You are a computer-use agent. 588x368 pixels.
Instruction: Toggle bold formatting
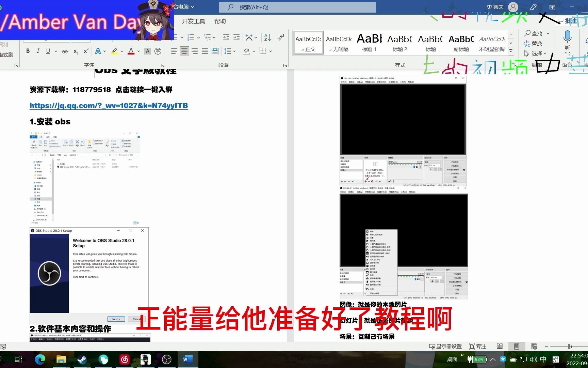28,51
